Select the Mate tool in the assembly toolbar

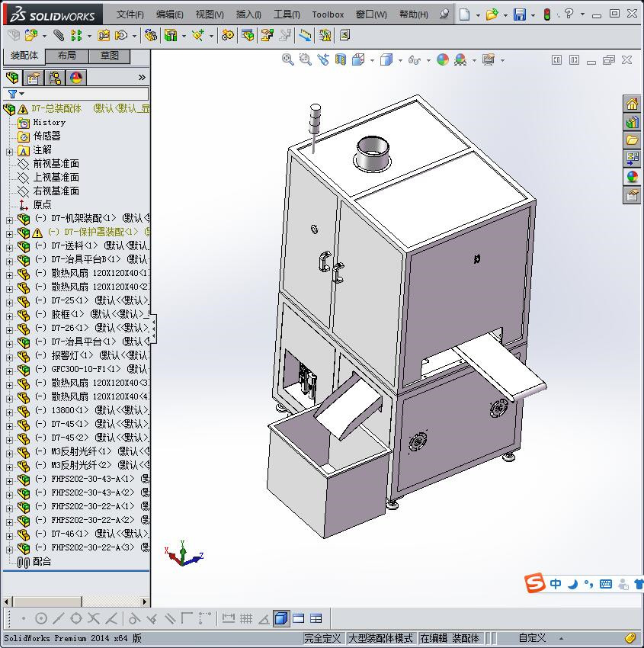tap(57, 35)
